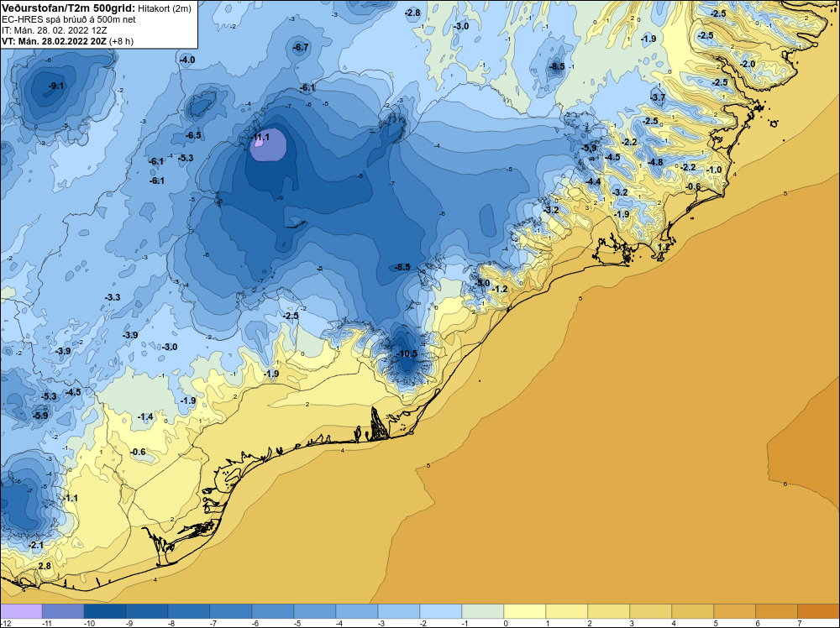Select the legend swatch between 3 and 4
Screen dimensions: 840x628
pos(651,611)
